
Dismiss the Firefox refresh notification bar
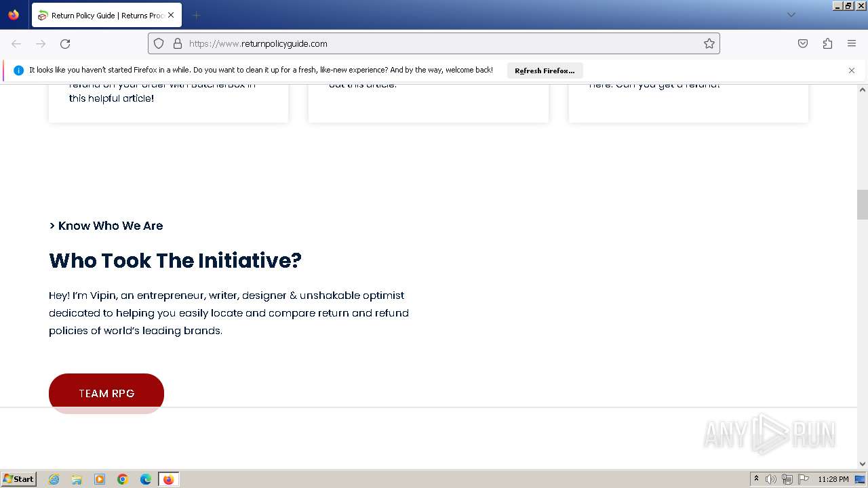[x=852, y=70]
